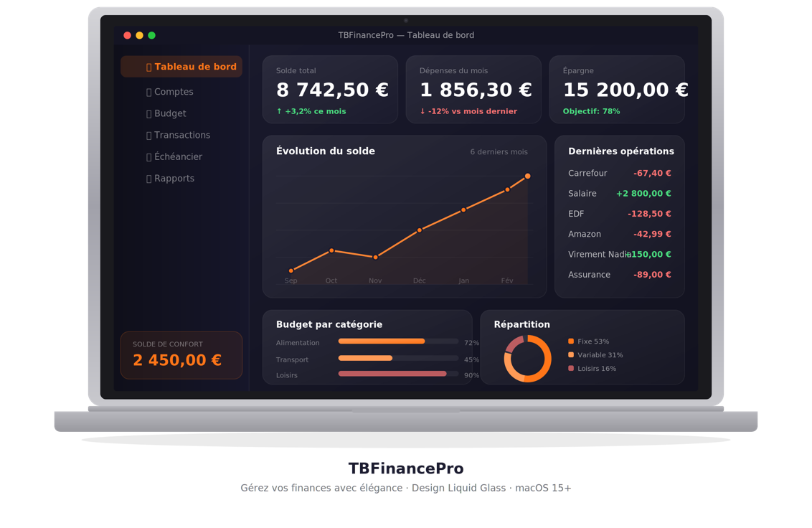Open the '6 derniers mois' period selector
The width and height of the screenshot is (812, 528).
point(499,152)
